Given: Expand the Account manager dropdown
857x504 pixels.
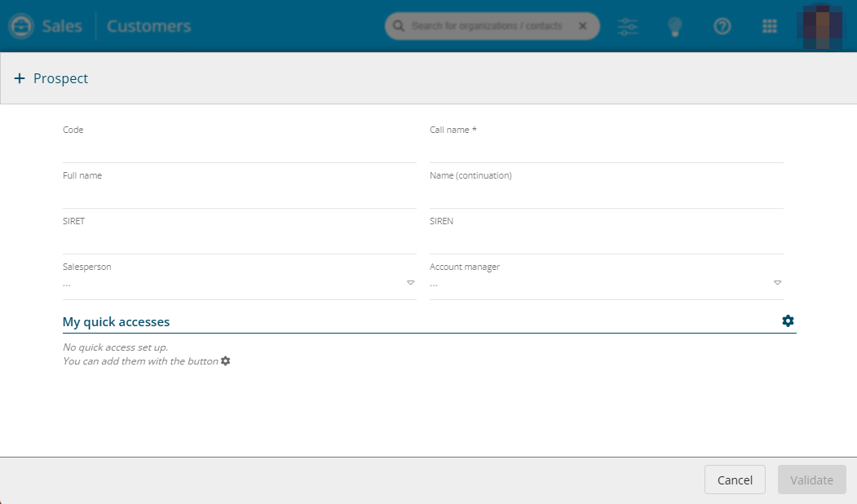Looking at the screenshot, I should 777,283.
